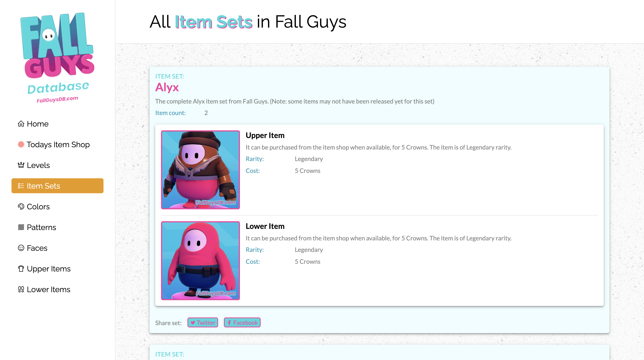Click the Levels crown icon

[21, 165]
